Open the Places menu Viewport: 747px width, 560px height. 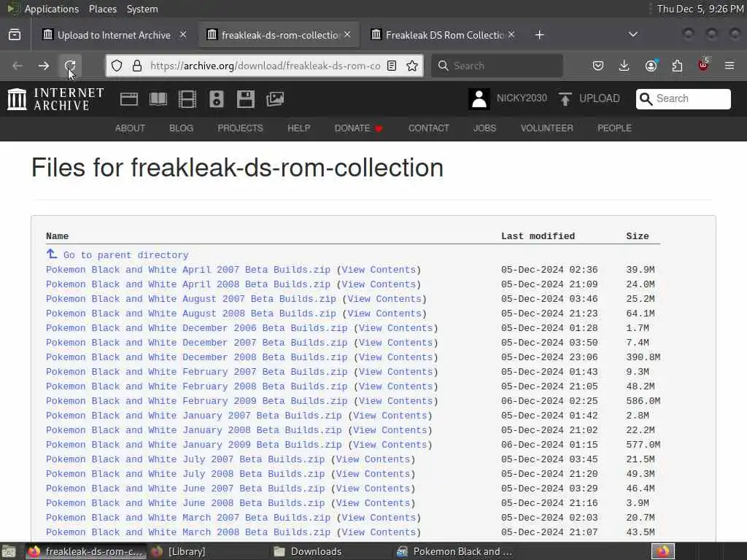(103, 9)
